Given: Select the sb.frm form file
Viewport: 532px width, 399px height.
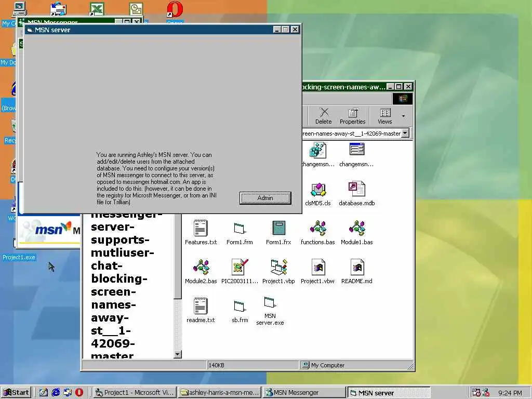Looking at the screenshot, I should [240, 311].
